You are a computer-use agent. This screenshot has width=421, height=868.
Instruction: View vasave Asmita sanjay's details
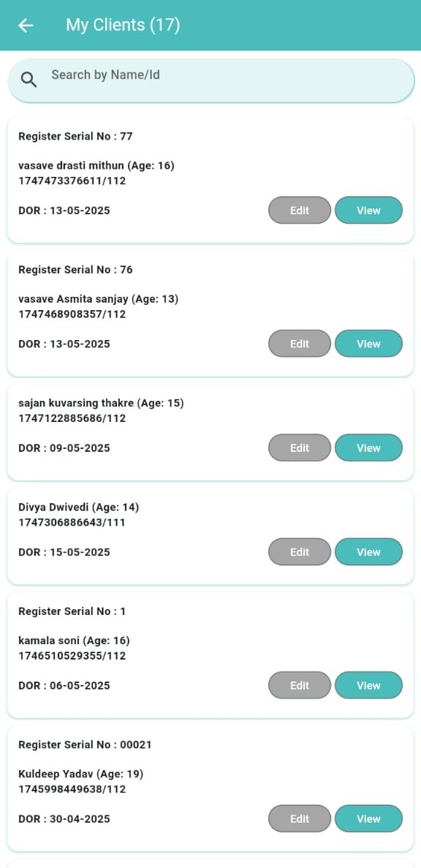pyautogui.click(x=368, y=344)
